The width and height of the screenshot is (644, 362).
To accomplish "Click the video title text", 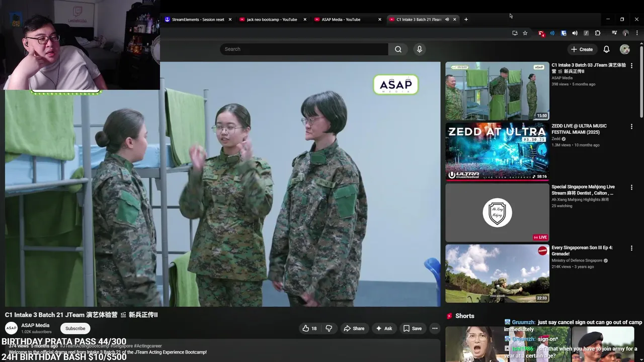I will click(82, 315).
